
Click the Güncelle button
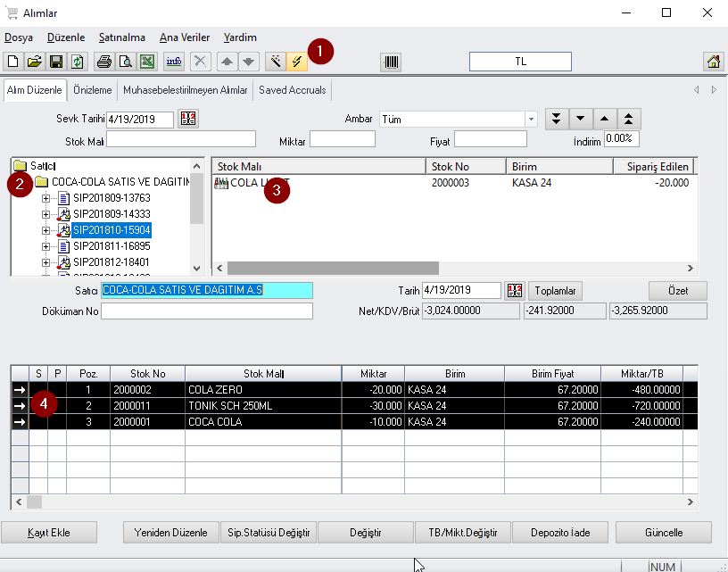(664, 533)
